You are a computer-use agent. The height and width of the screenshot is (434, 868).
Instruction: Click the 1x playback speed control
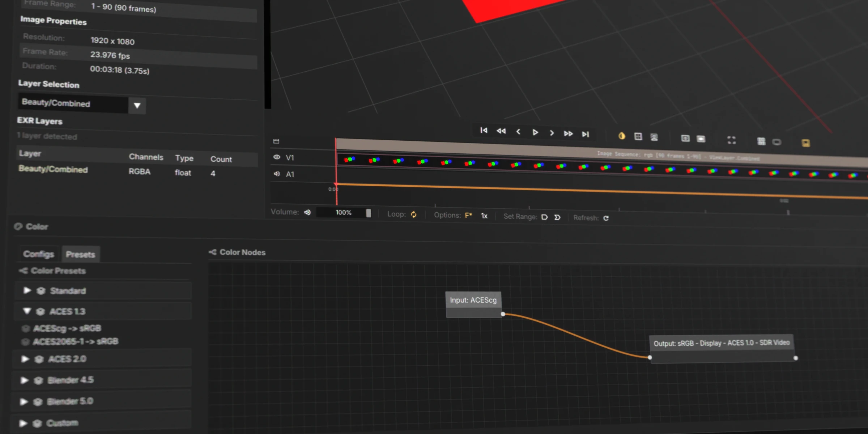click(x=484, y=216)
